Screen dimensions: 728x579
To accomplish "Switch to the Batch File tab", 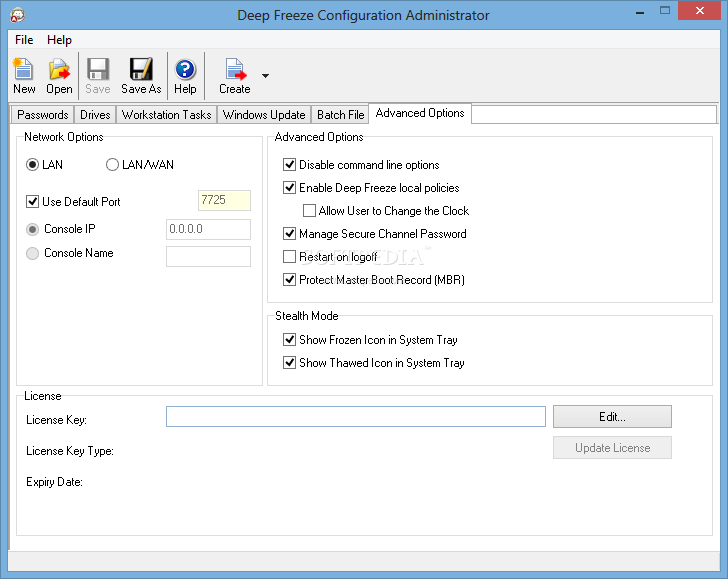I will [340, 115].
